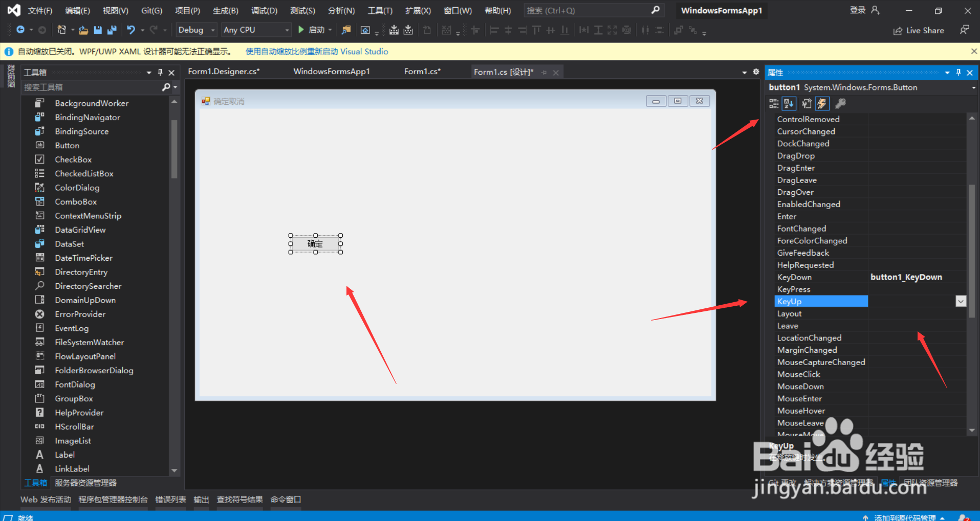Open the 属性 panel window options arrow
Viewport: 980px width, 521px height.
(947, 73)
